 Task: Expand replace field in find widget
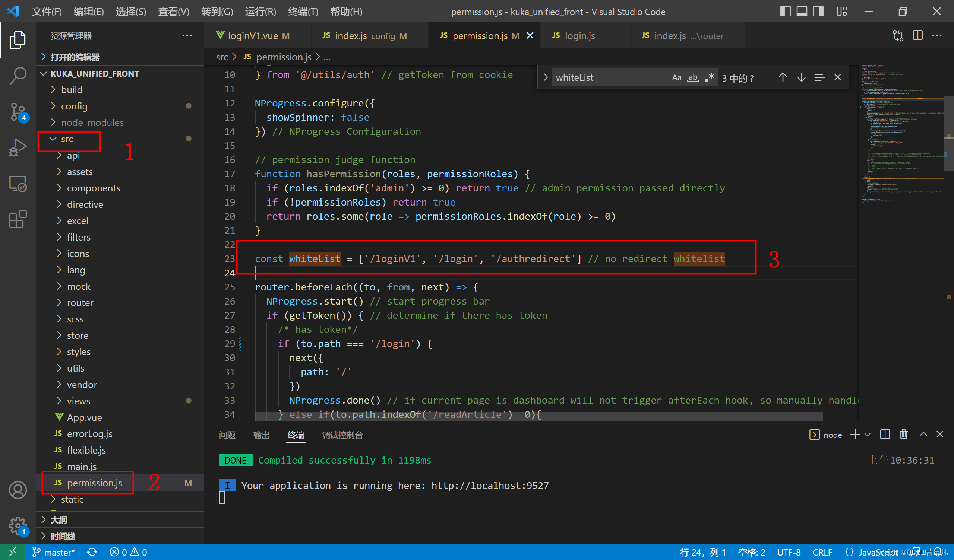pyautogui.click(x=546, y=77)
